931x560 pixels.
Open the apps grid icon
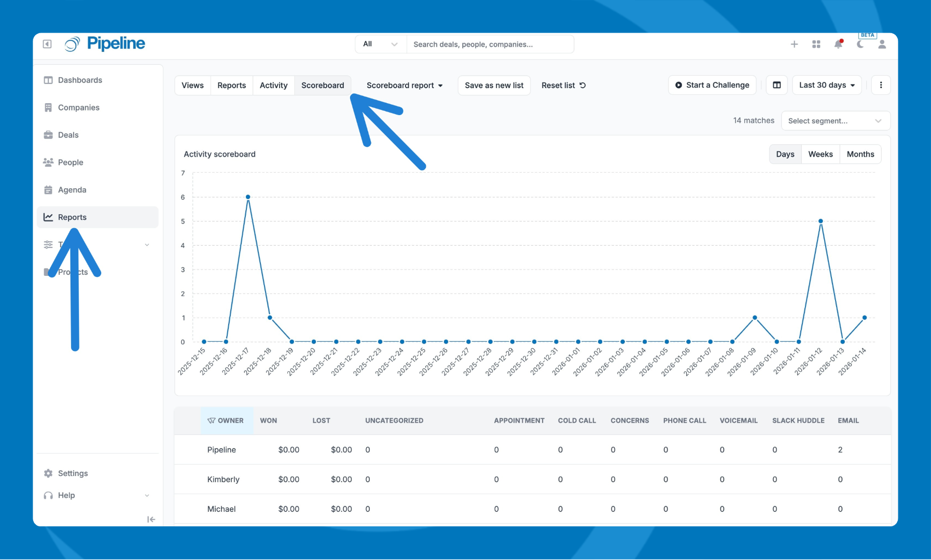pos(816,45)
